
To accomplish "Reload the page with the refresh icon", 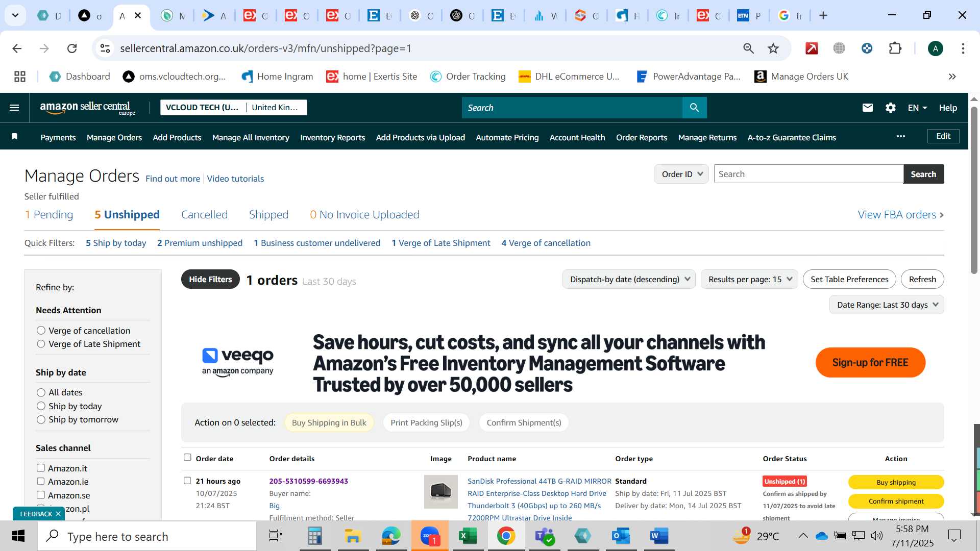I will click(x=72, y=48).
